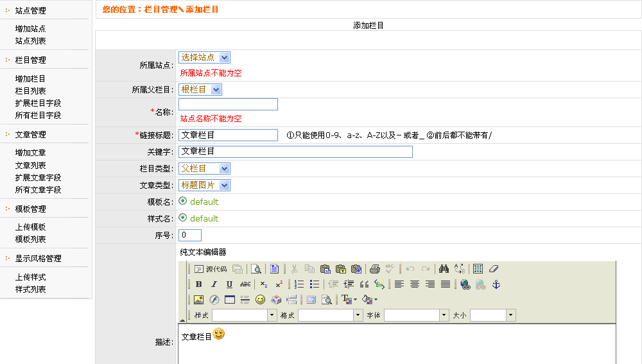Insert a table via toolbar icon

pyautogui.click(x=229, y=300)
